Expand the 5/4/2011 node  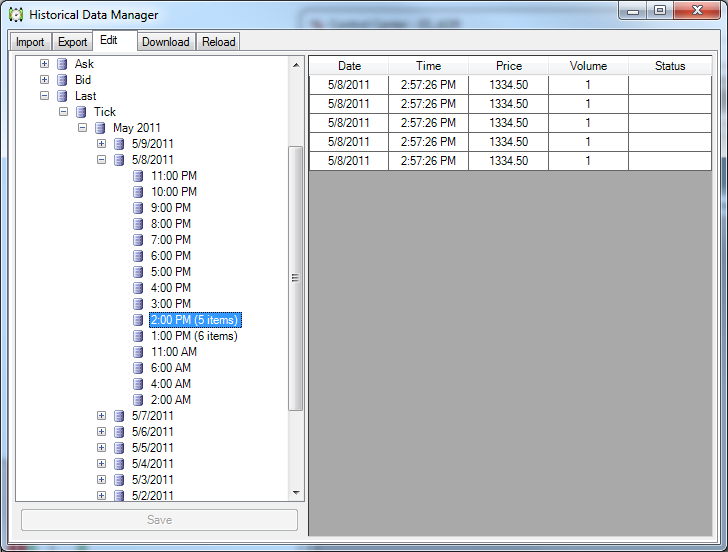click(x=102, y=464)
